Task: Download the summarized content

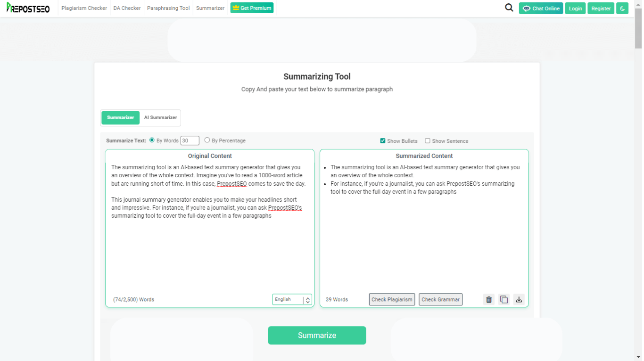Action: (x=519, y=299)
